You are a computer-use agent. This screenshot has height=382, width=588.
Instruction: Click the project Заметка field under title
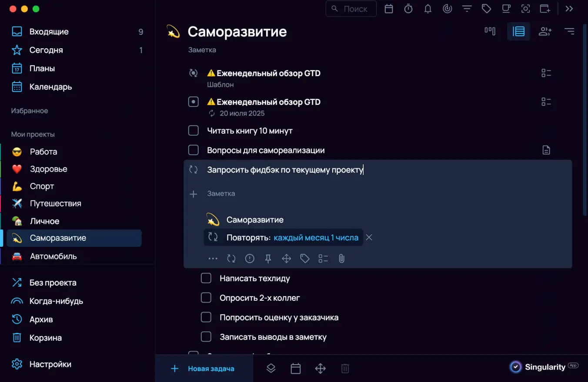[x=202, y=50]
